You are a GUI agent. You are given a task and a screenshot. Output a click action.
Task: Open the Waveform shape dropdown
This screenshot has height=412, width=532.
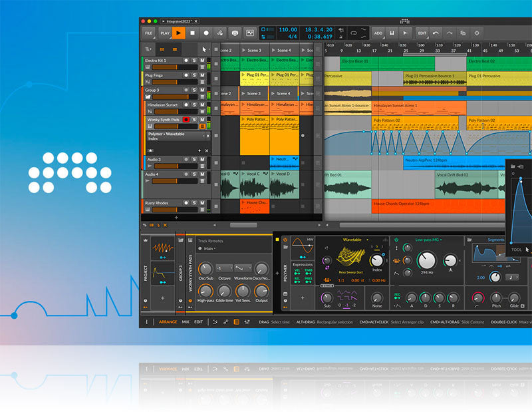click(x=243, y=268)
